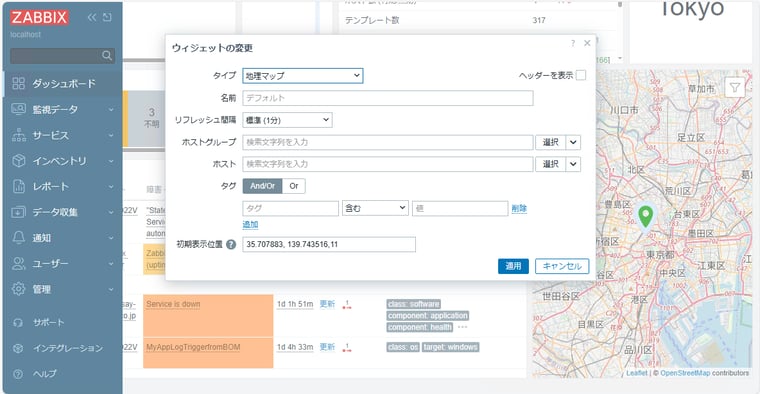Image resolution: width=760 pixels, height=394 pixels.
Task: Open MyAppLogTriggerfromBOM problem link
Action: click(193, 347)
